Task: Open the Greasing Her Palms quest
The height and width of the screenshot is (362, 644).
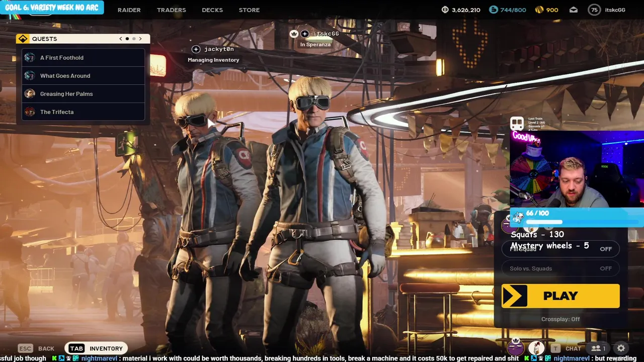Action: (84, 94)
